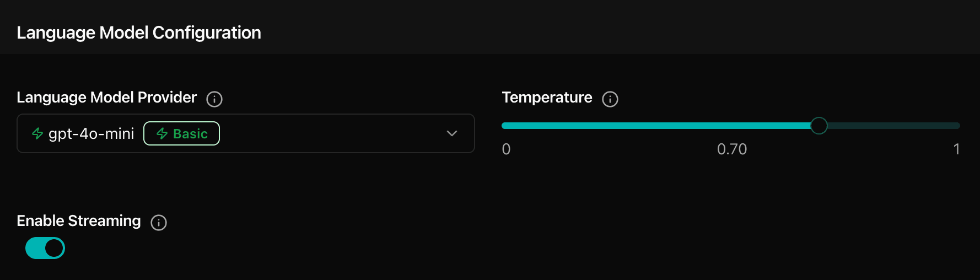Click the Enable Streaming info icon
This screenshot has height=280, width=980.
click(x=159, y=223)
